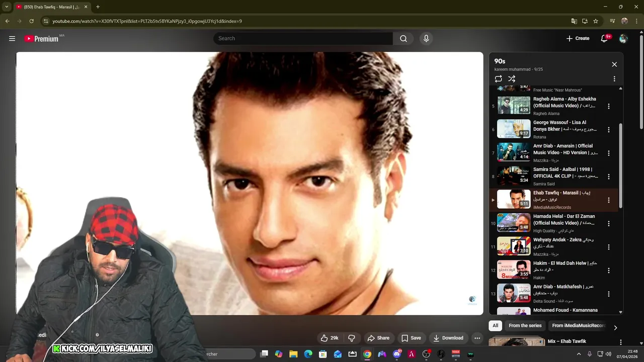Close the 90s playlist panel
This screenshot has width=644, height=362.
614,64
